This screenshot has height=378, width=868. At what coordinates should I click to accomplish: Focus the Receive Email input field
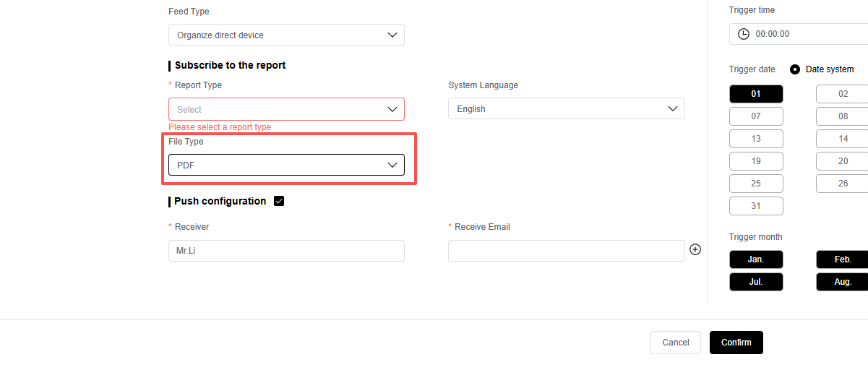566,251
